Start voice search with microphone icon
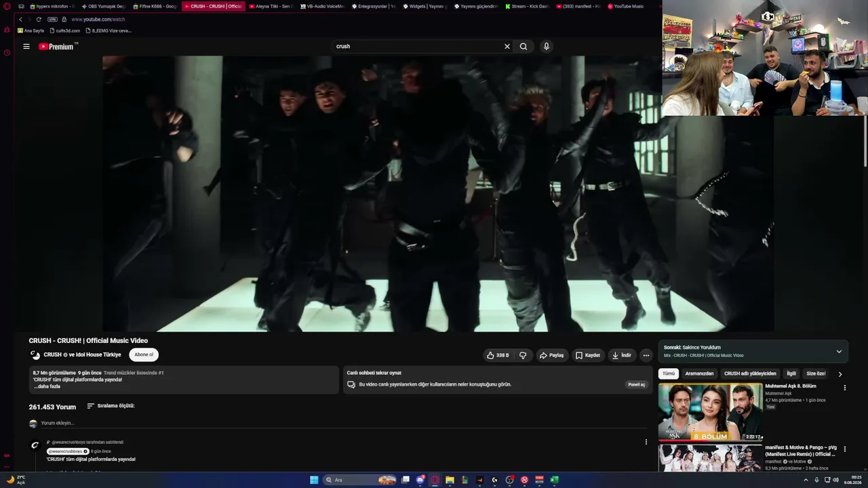This screenshot has width=868, height=488. (x=547, y=47)
